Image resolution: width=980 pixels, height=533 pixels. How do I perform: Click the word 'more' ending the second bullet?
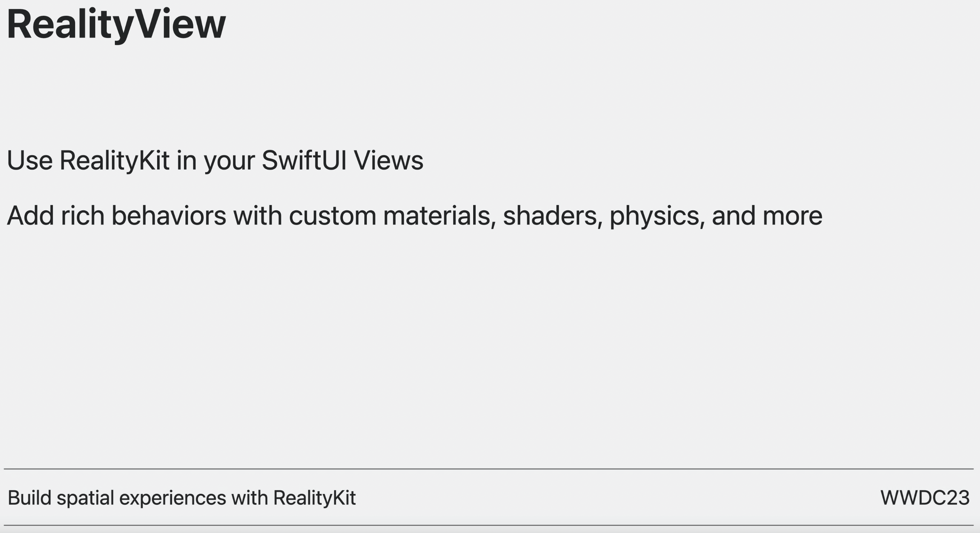click(792, 216)
